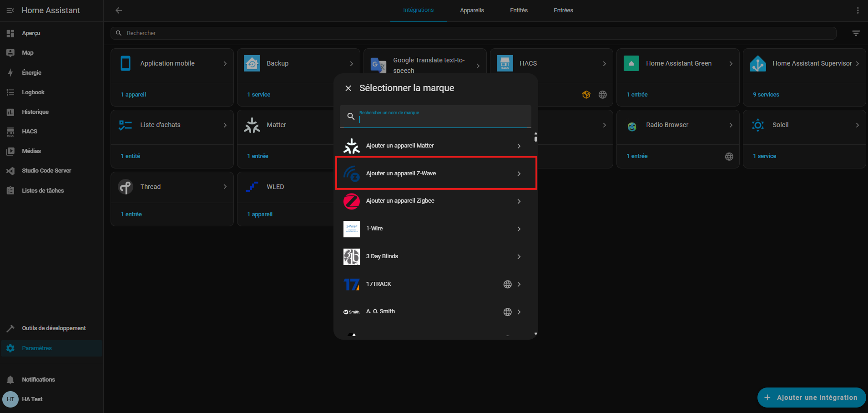This screenshot has width=868, height=413.
Task: Open HACS from the sidebar
Action: (30, 132)
